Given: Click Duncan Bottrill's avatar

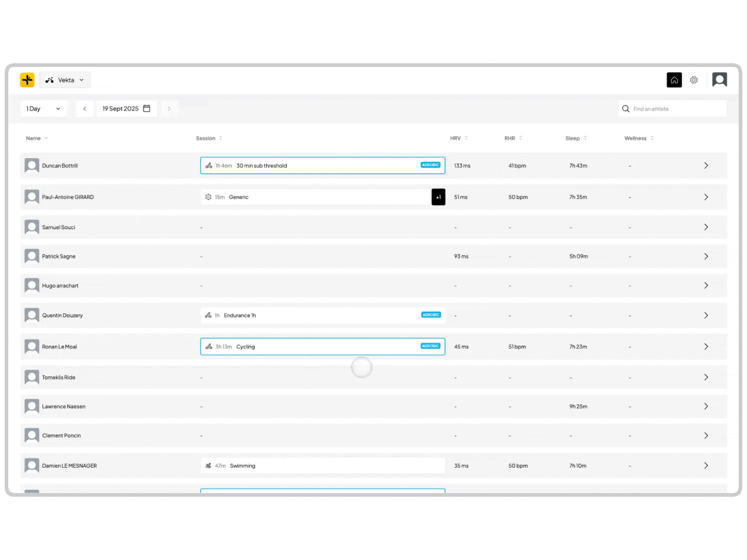Looking at the screenshot, I should pyautogui.click(x=32, y=166).
